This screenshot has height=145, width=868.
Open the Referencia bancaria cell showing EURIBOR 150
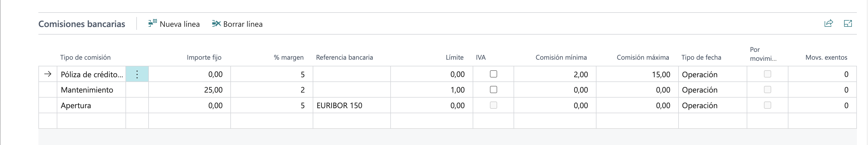click(x=351, y=105)
